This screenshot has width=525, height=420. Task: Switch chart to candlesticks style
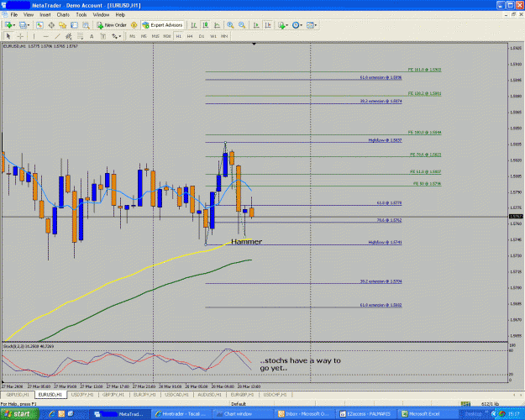[x=205, y=25]
